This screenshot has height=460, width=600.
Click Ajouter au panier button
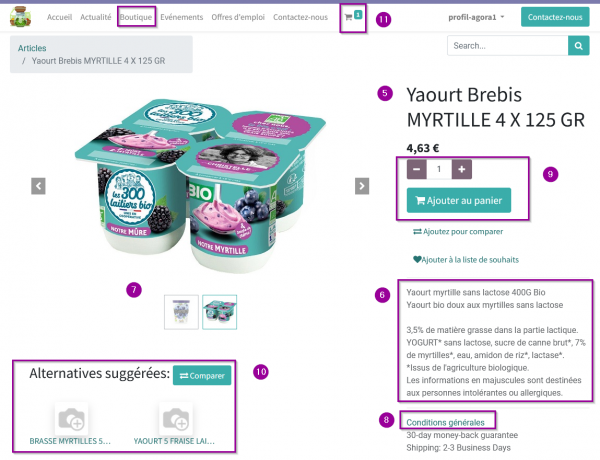point(459,200)
